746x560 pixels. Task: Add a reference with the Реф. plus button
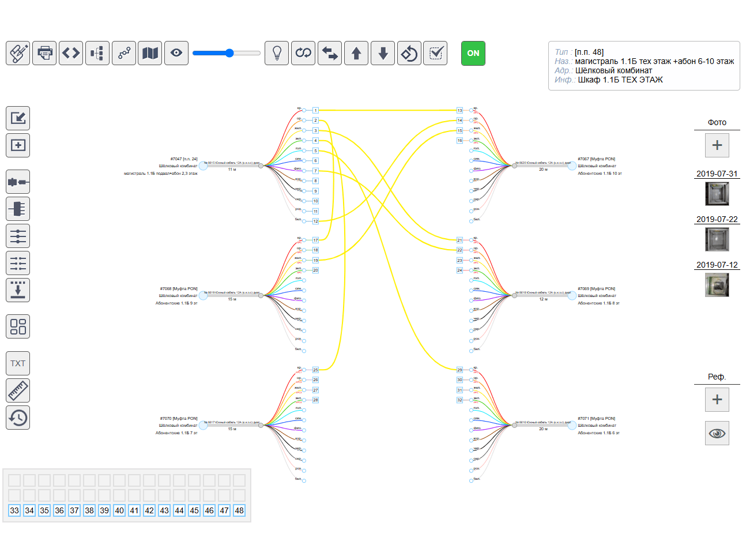click(x=717, y=400)
